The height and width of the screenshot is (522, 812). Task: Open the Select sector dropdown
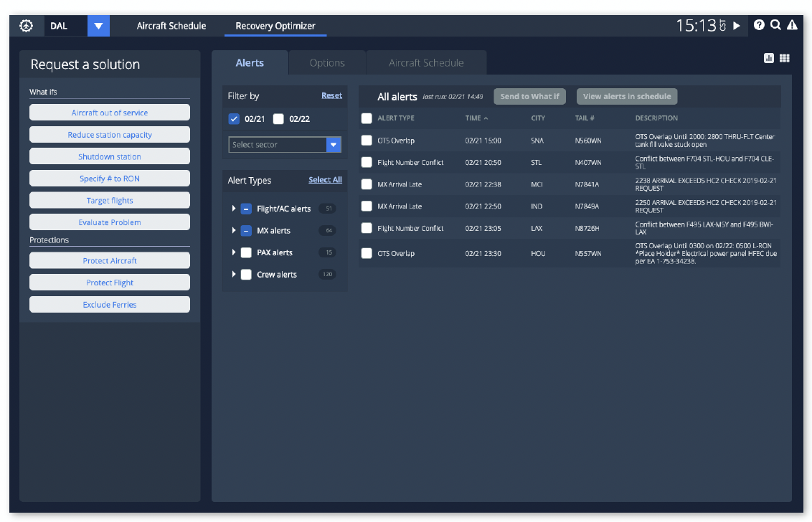point(284,145)
